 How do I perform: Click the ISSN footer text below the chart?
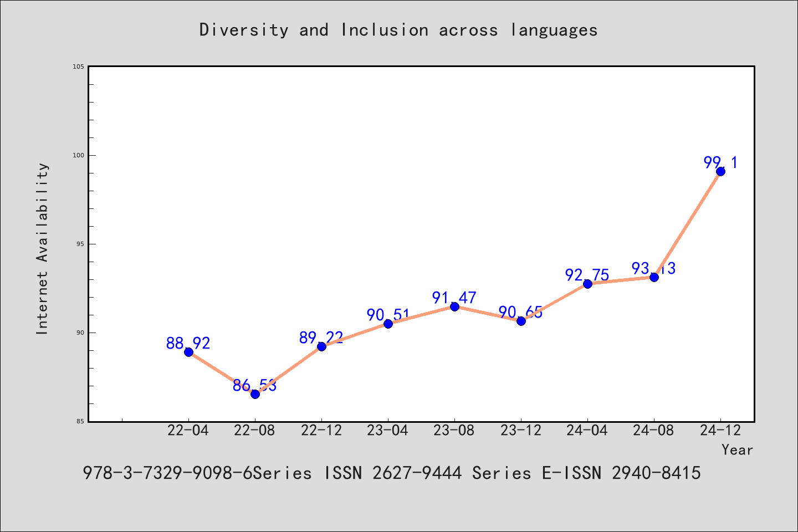point(392,473)
